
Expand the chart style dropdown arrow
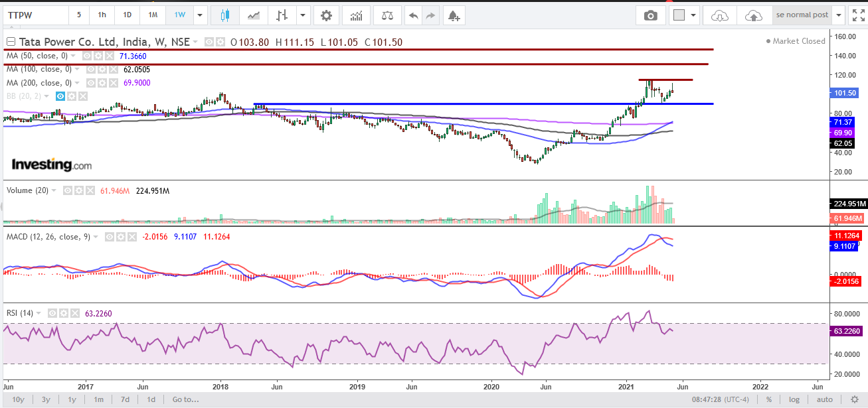[x=304, y=15]
